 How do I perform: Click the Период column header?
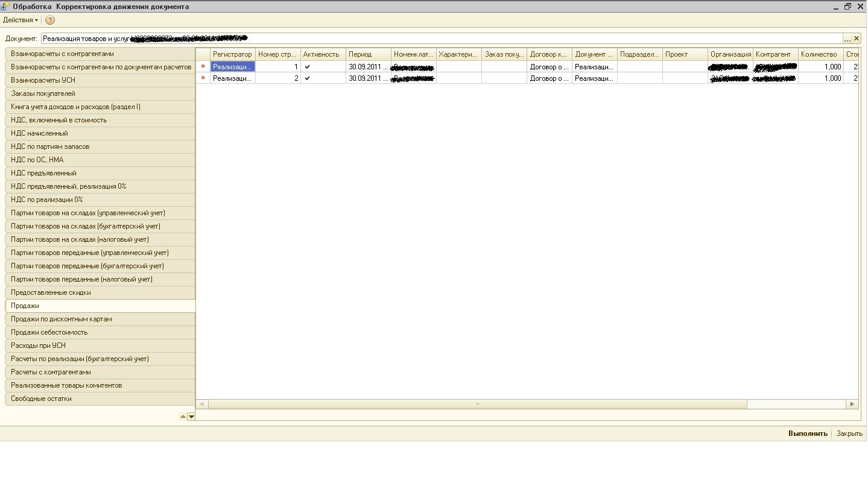pos(369,54)
